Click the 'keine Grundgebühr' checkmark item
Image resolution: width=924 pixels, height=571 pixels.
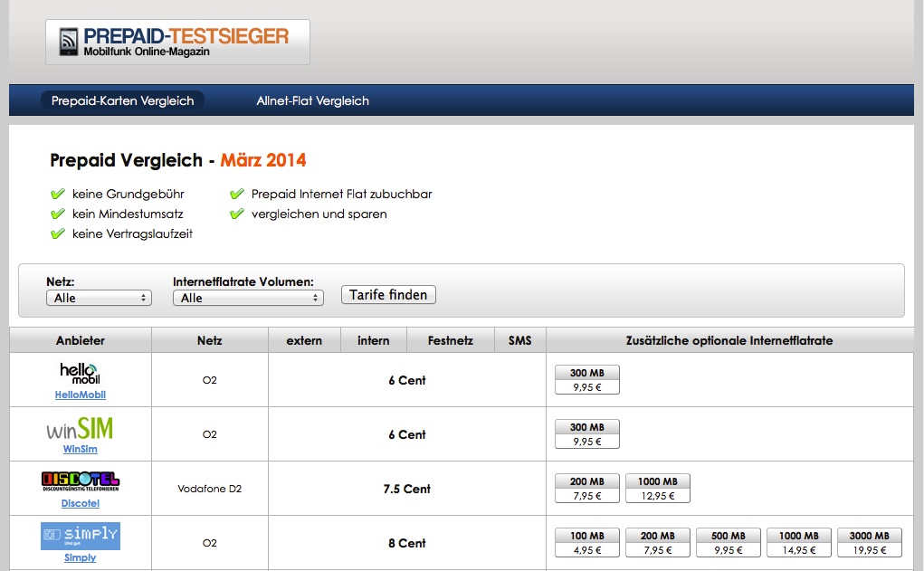pyautogui.click(x=118, y=194)
